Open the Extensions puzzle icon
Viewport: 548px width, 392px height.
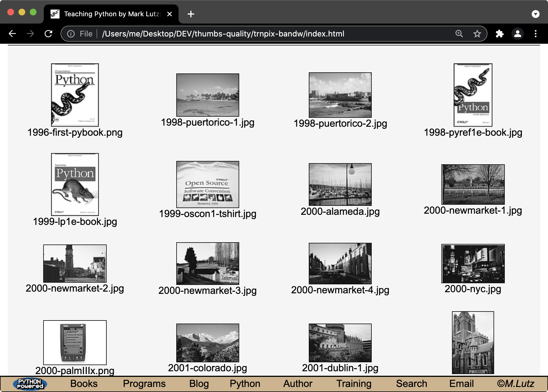click(x=499, y=34)
